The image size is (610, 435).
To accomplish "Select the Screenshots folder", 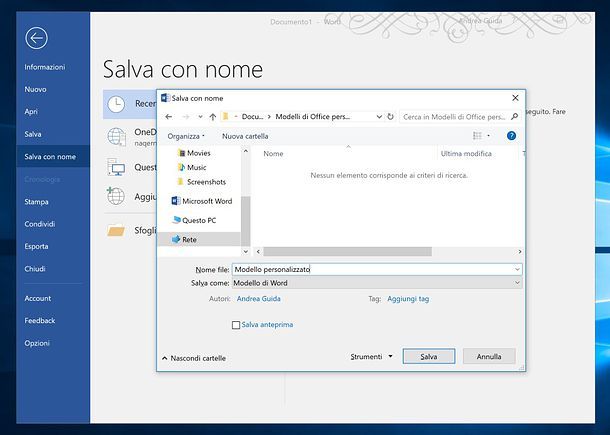I will point(202,182).
